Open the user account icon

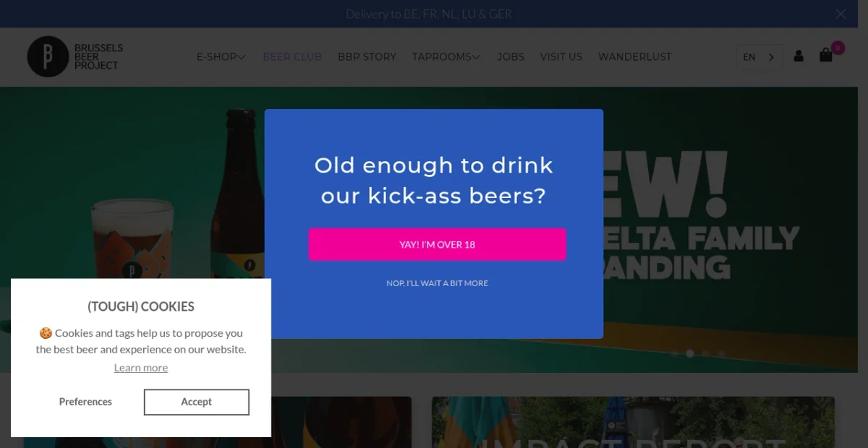pos(799,56)
